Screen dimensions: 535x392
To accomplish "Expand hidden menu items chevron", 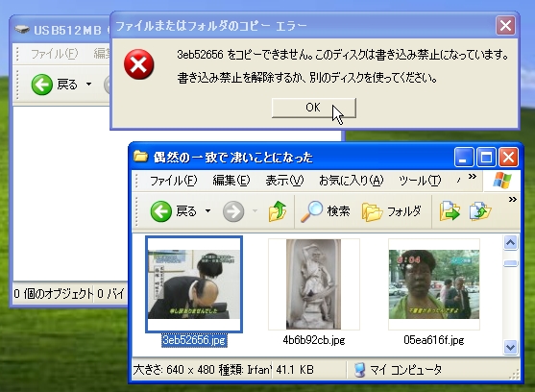I will (x=473, y=177).
